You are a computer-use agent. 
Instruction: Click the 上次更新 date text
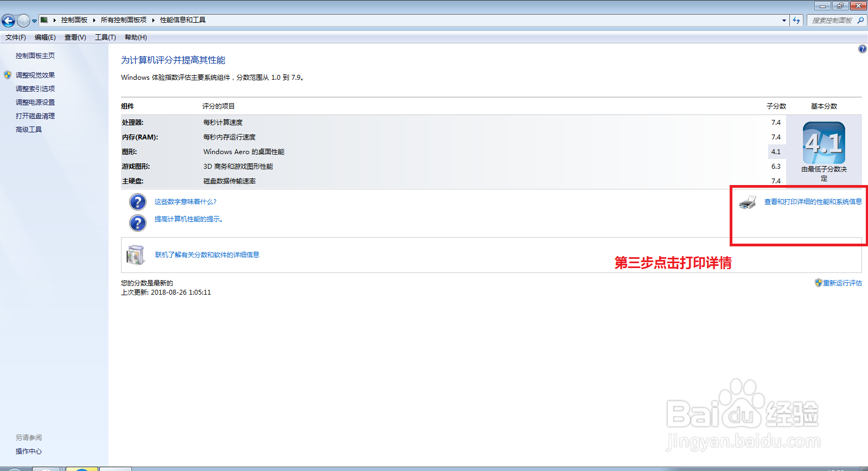pyautogui.click(x=166, y=292)
